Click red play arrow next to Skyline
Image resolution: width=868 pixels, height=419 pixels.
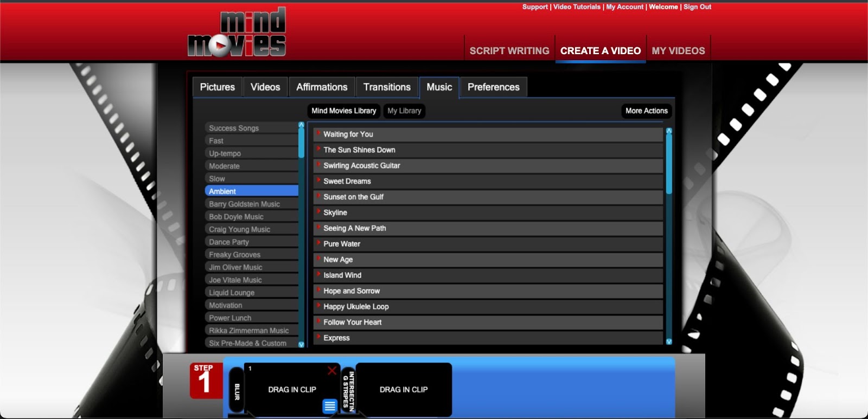tap(319, 211)
